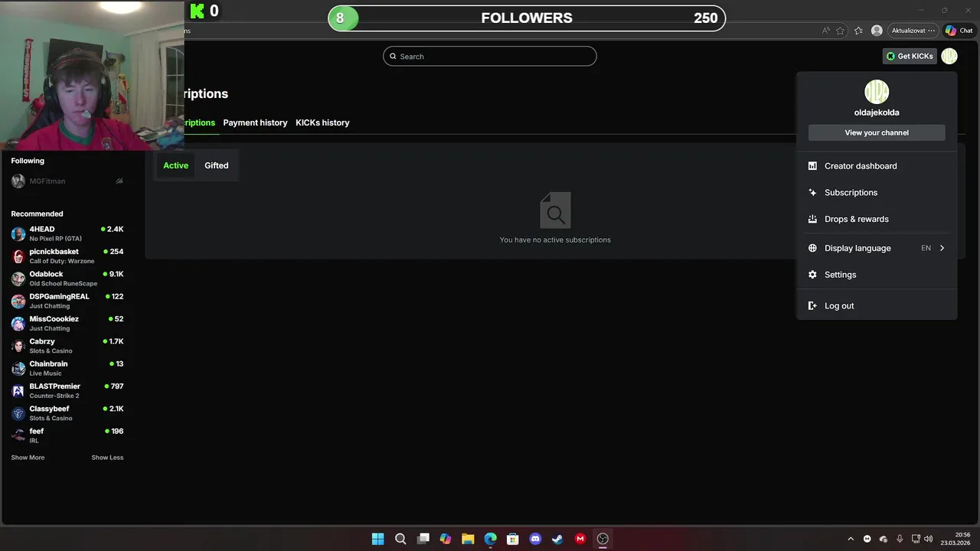Expand the Display language submenu chevron
Image resolution: width=980 pixels, height=551 pixels.
click(942, 248)
